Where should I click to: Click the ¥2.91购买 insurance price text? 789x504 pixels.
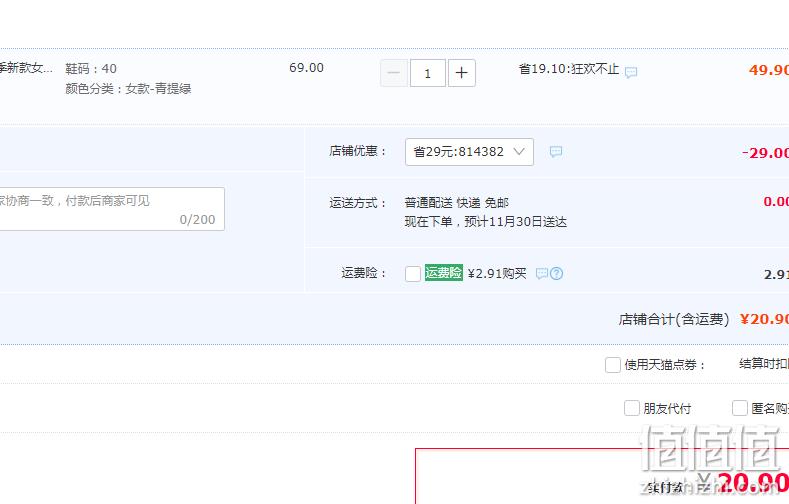pyautogui.click(x=497, y=273)
